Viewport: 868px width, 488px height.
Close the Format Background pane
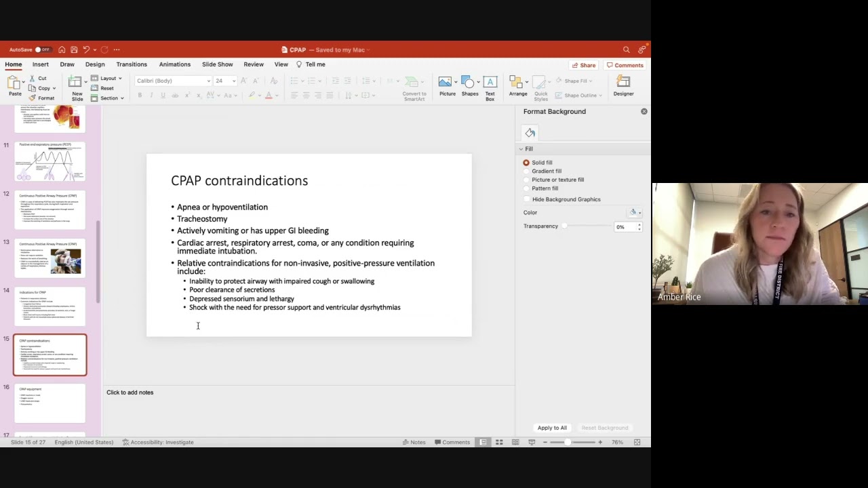tap(644, 111)
